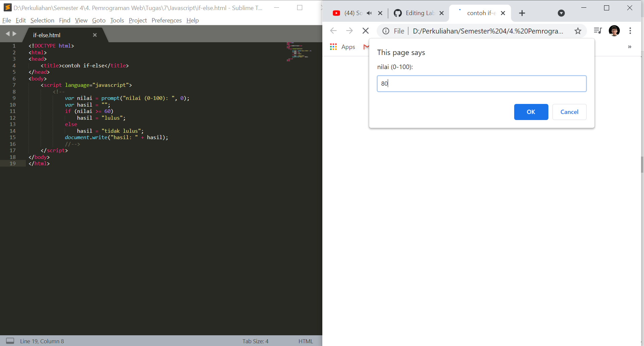Mute the YouTube tab audio icon

369,13
